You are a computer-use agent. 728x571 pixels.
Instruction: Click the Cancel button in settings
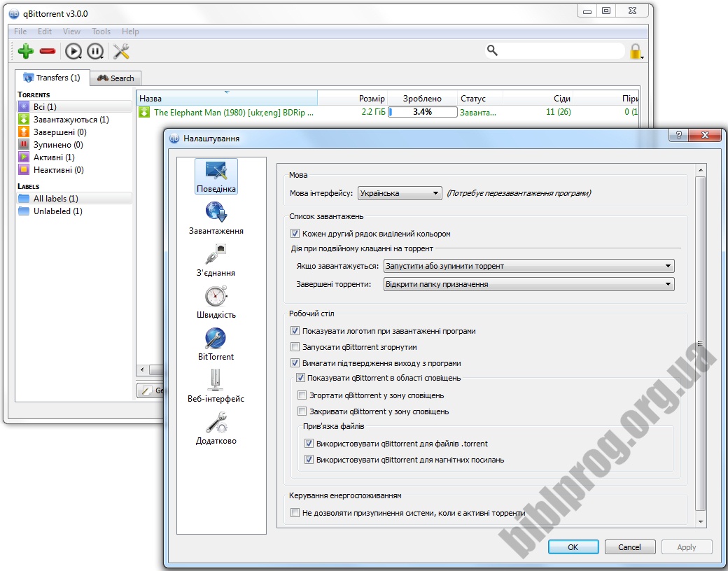click(x=629, y=547)
